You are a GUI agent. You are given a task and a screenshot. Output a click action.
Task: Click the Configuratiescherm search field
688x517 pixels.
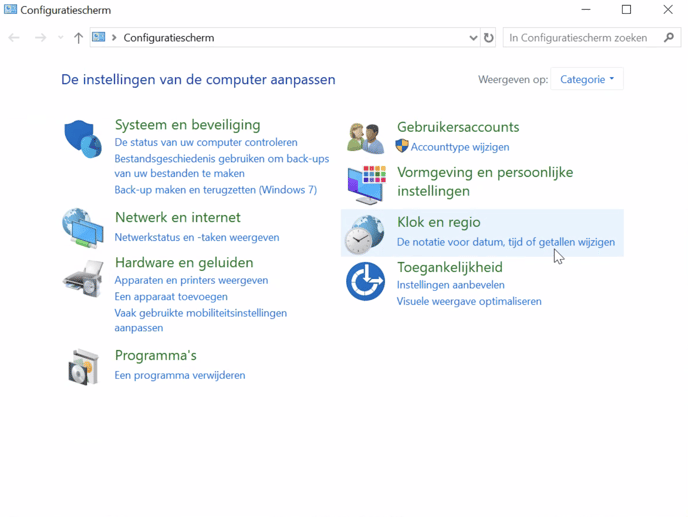click(583, 38)
